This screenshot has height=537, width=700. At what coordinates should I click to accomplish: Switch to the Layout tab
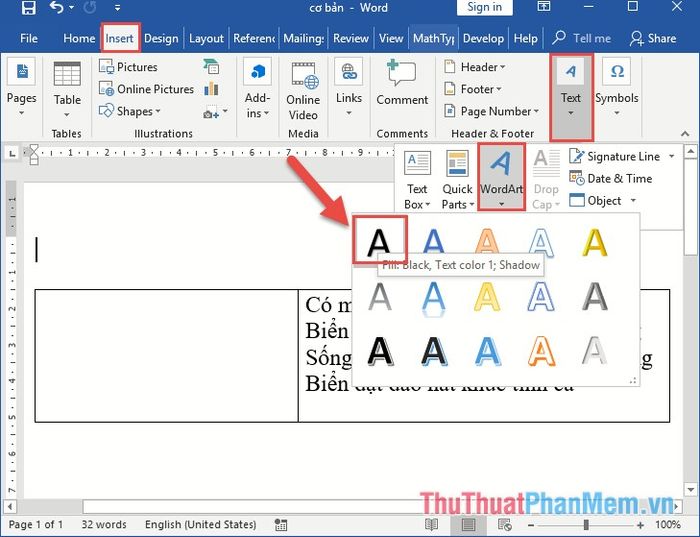pyautogui.click(x=206, y=38)
